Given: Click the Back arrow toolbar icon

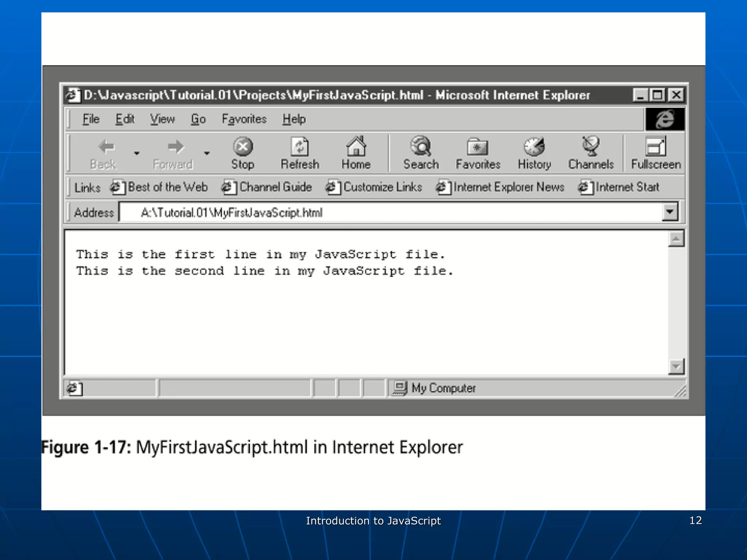Looking at the screenshot, I should point(107,147).
